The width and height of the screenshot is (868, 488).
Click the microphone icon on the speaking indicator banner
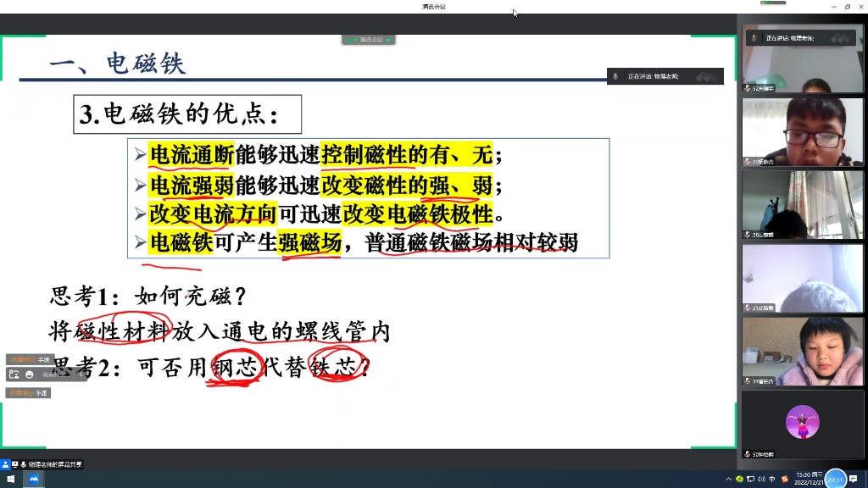point(615,76)
